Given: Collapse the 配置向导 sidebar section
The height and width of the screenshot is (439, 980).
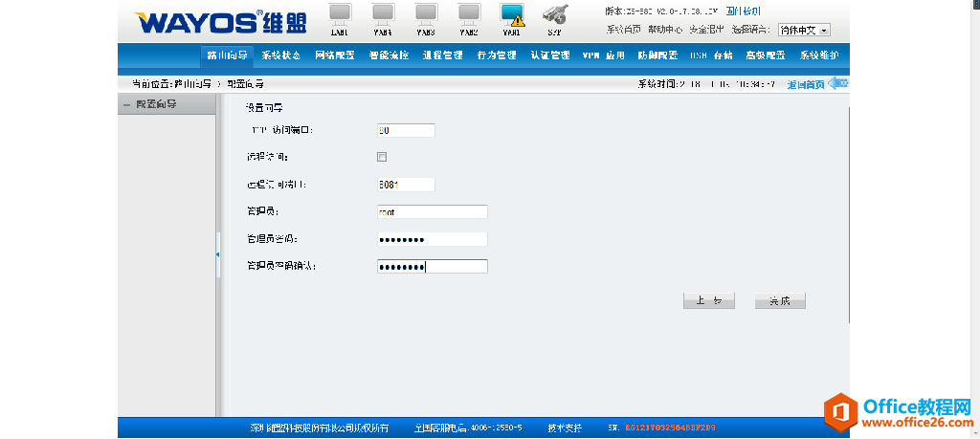Looking at the screenshot, I should tap(126, 104).
